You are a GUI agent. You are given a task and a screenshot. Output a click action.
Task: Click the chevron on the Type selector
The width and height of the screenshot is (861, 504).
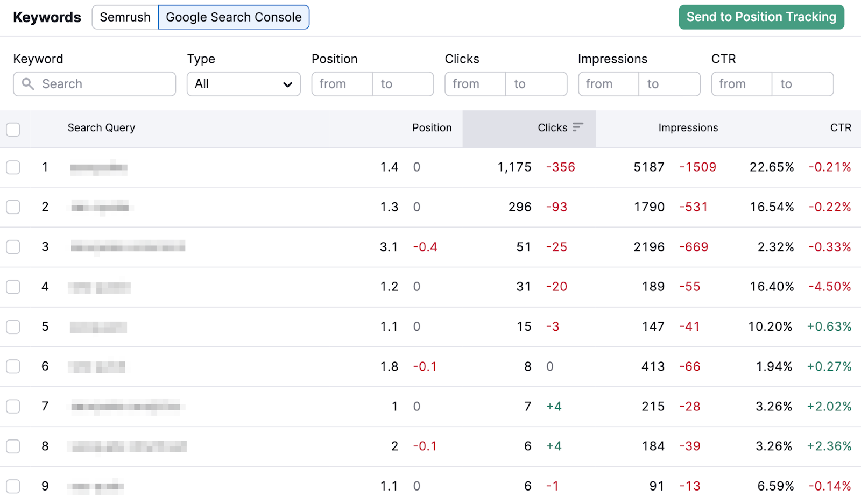(287, 84)
